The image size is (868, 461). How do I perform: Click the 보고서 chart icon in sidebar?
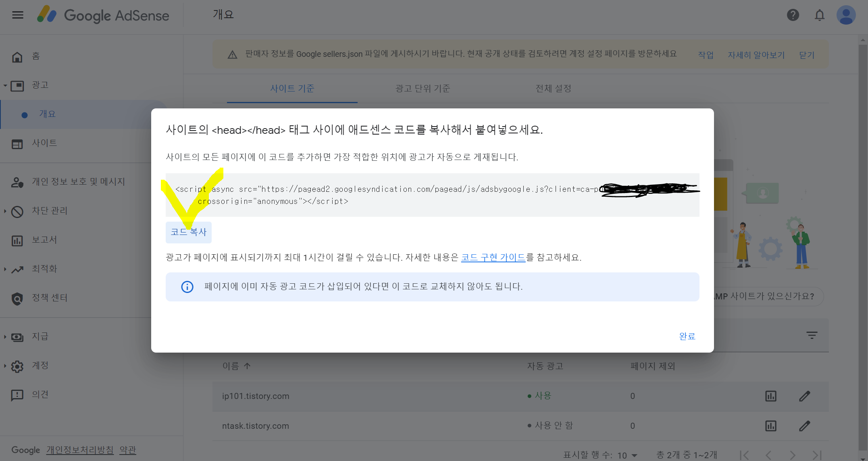[x=17, y=241]
